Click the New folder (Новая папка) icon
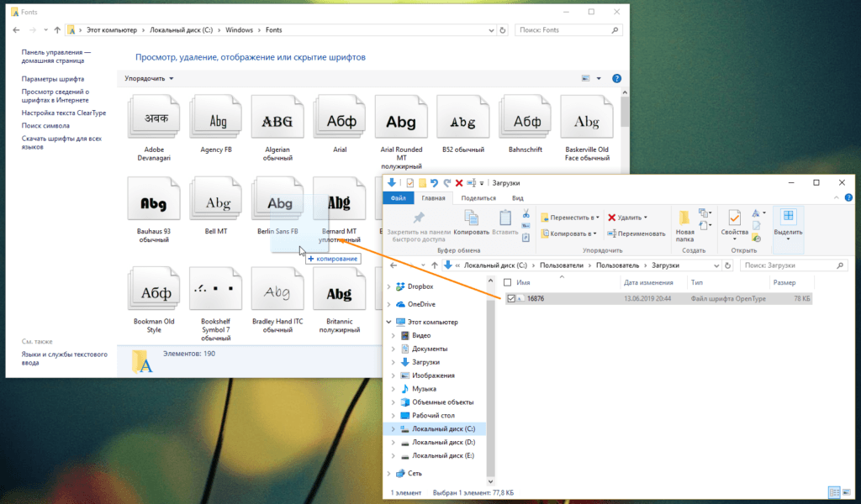Viewport: 861px width, 504px height. [x=684, y=218]
